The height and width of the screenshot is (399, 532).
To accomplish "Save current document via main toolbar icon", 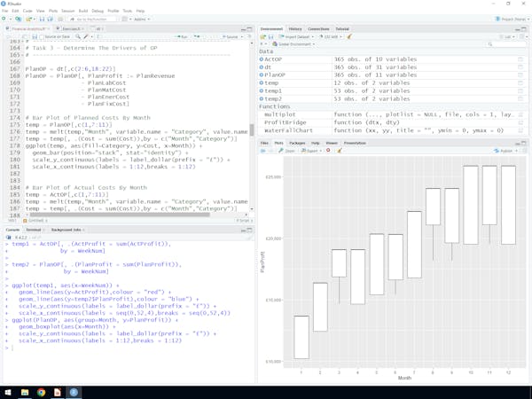I will coord(42,20).
